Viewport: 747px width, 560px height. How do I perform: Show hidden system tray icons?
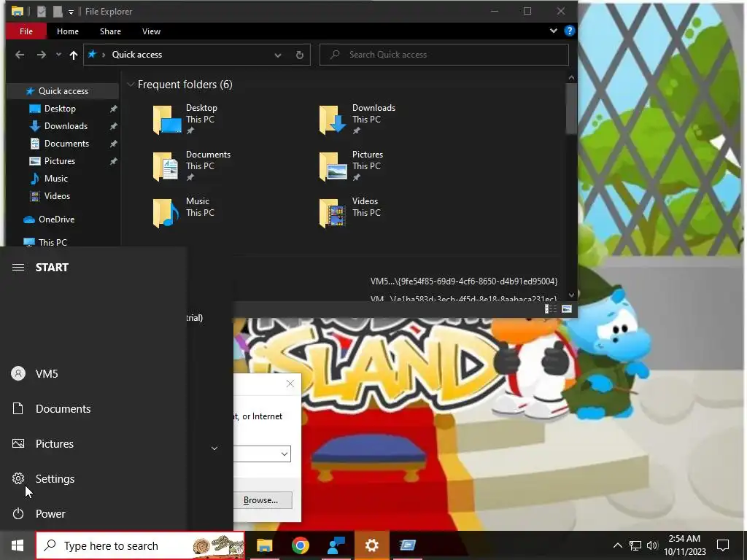[617, 545]
